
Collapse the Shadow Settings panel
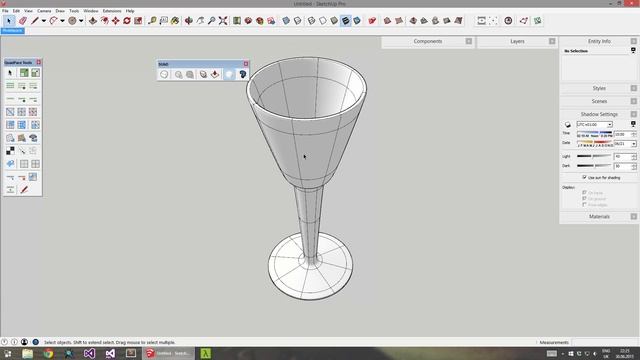pos(633,114)
